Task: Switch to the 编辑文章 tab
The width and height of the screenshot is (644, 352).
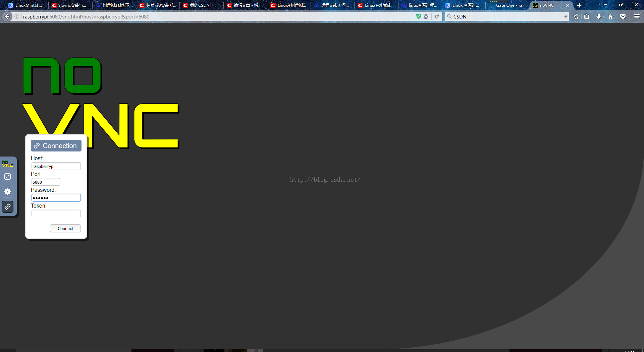Action: 245,5
